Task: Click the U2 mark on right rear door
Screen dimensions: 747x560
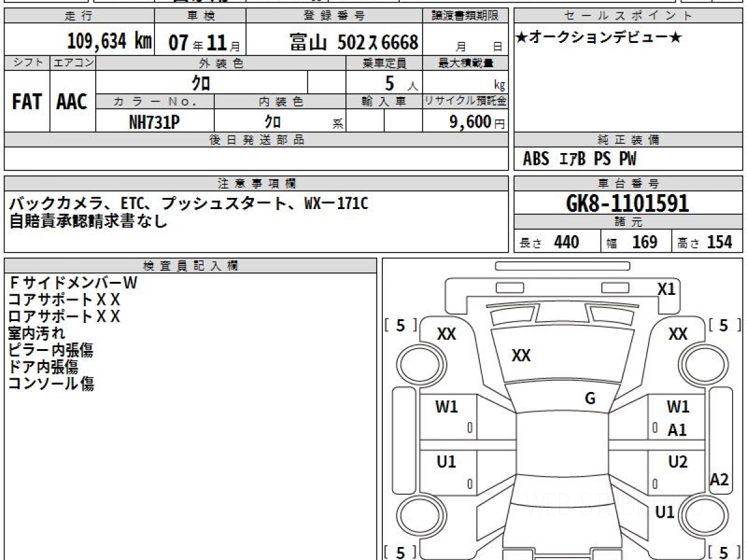Action: (678, 462)
